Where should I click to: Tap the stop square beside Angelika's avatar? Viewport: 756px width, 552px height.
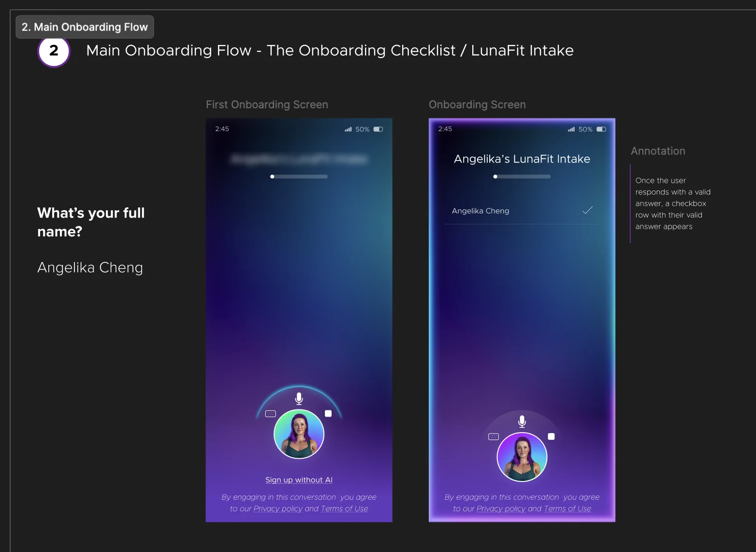pos(328,413)
